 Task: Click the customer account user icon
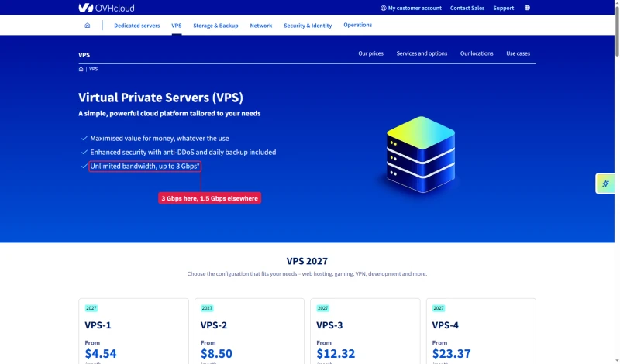point(383,8)
